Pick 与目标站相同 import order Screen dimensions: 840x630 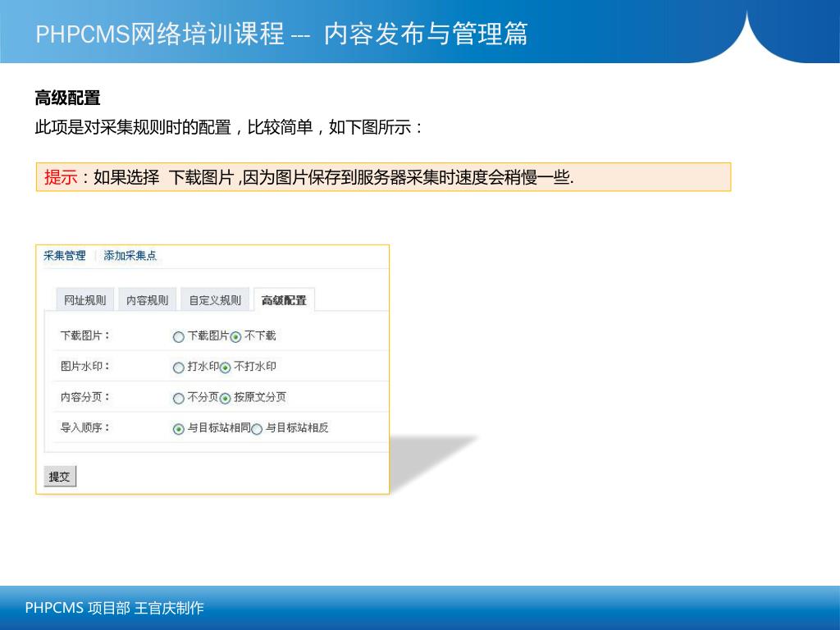click(178, 429)
